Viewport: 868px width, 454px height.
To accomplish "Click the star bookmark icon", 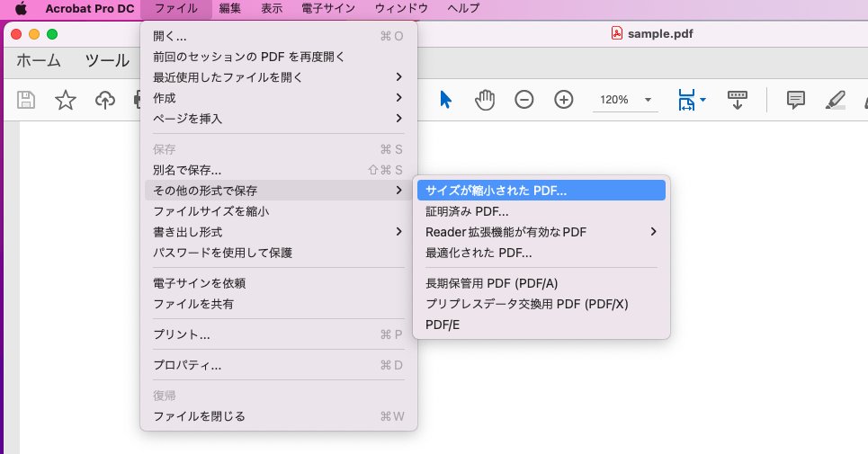I will click(66, 100).
